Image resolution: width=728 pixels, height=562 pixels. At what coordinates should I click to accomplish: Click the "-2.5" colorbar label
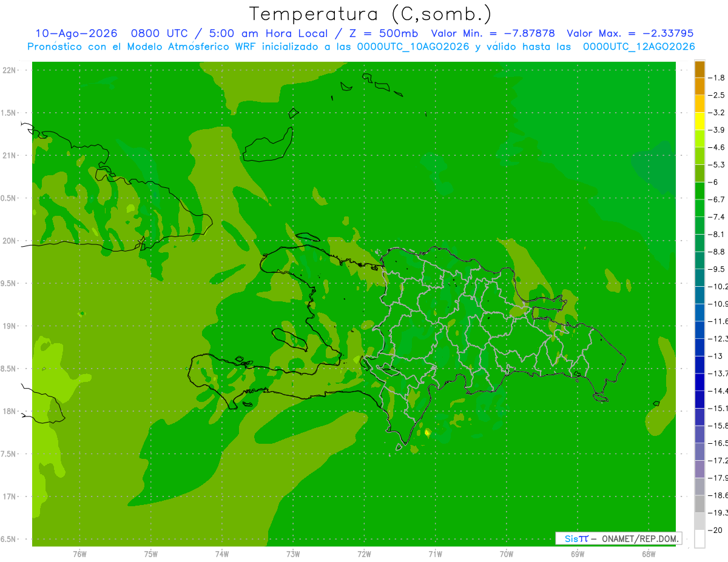(718, 95)
